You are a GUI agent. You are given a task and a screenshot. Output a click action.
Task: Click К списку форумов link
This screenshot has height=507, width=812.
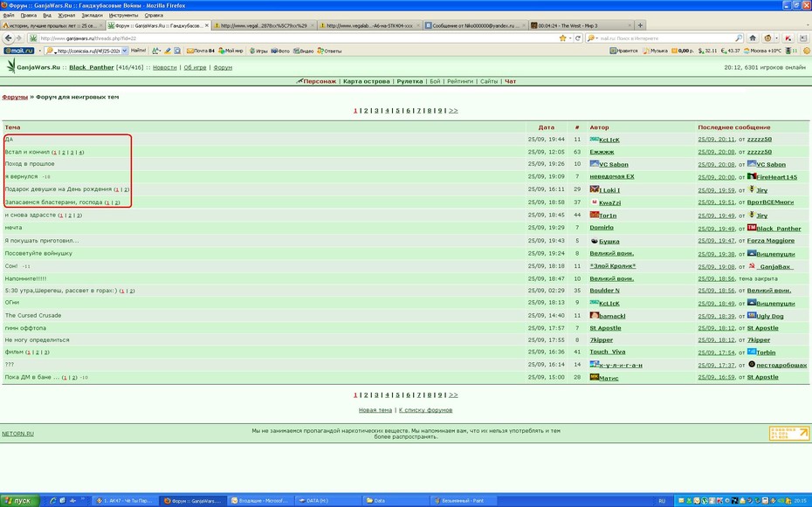click(x=426, y=410)
